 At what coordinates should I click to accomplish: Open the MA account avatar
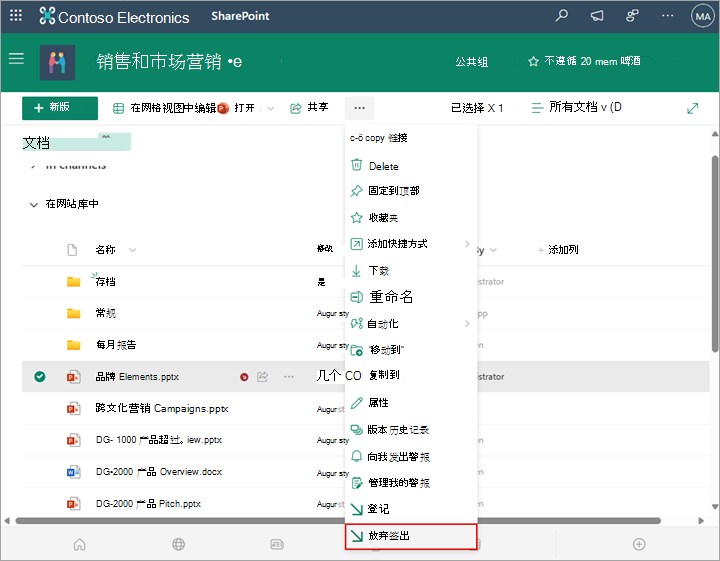[703, 17]
